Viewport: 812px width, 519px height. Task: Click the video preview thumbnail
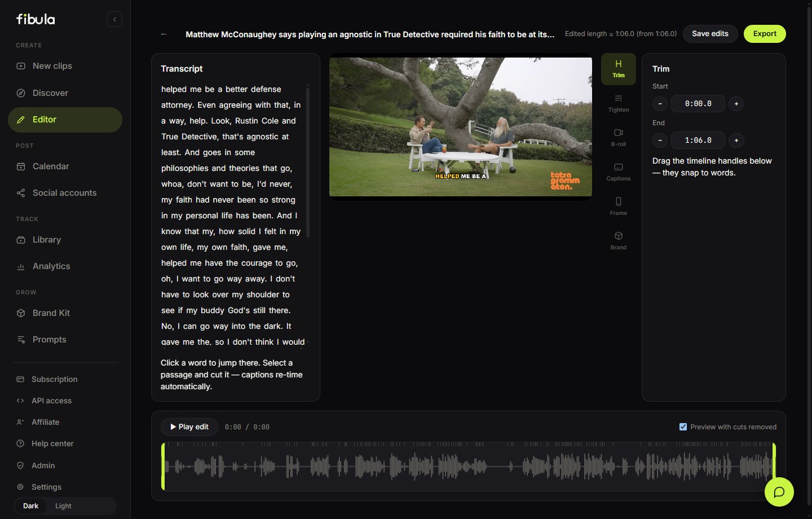tap(461, 127)
